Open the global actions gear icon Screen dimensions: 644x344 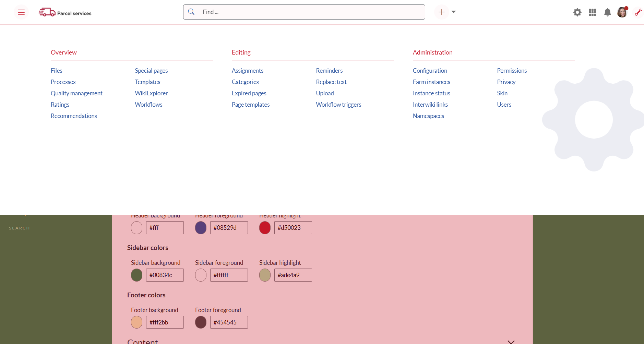point(577,12)
